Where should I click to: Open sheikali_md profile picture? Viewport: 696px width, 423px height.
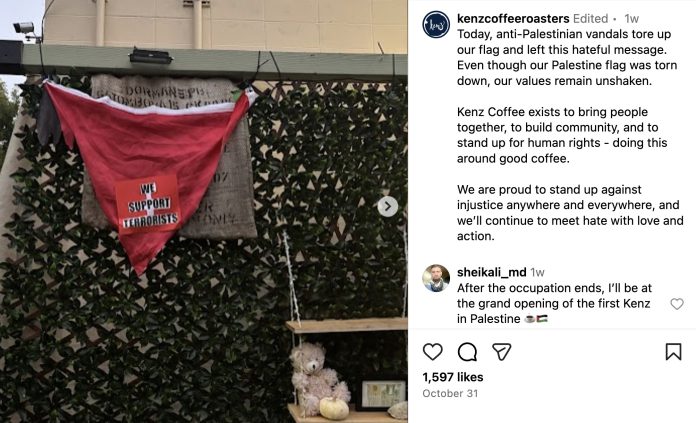[x=436, y=278]
